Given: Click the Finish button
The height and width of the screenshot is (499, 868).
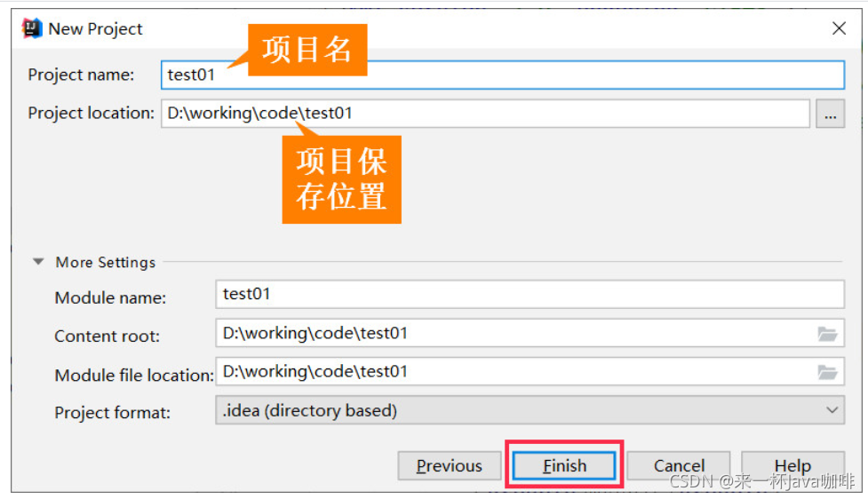Looking at the screenshot, I should (x=564, y=466).
